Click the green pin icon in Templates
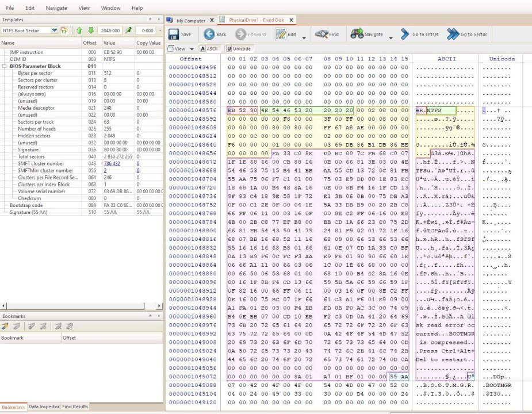The image size is (532, 414). point(129,30)
